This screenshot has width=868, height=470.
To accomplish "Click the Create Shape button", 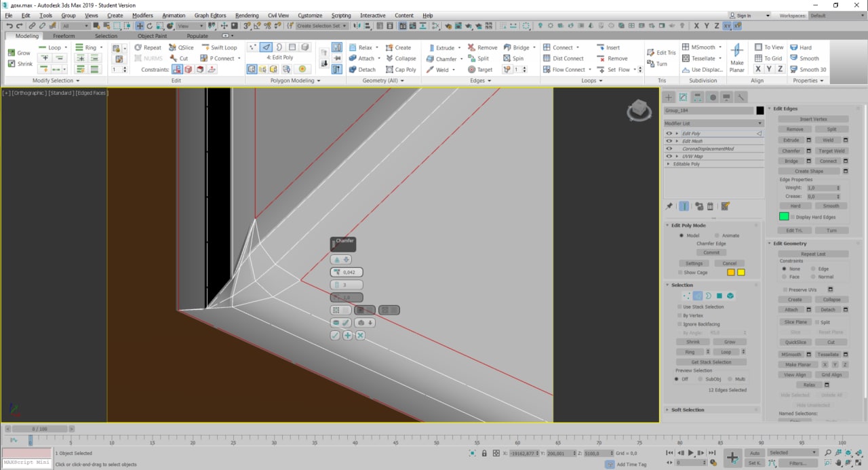I will (808, 171).
